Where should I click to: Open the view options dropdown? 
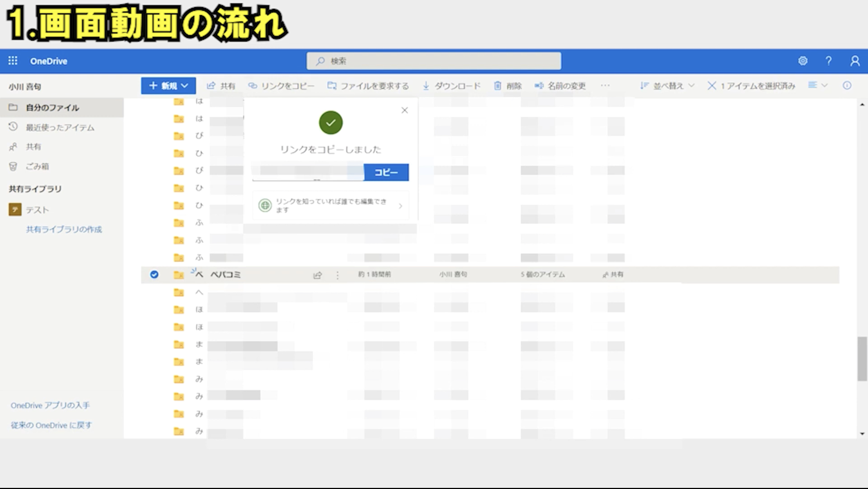coord(817,85)
